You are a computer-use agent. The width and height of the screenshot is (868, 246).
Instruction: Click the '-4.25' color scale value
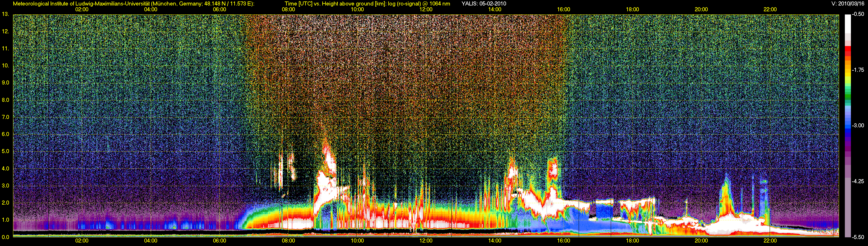click(858, 181)
